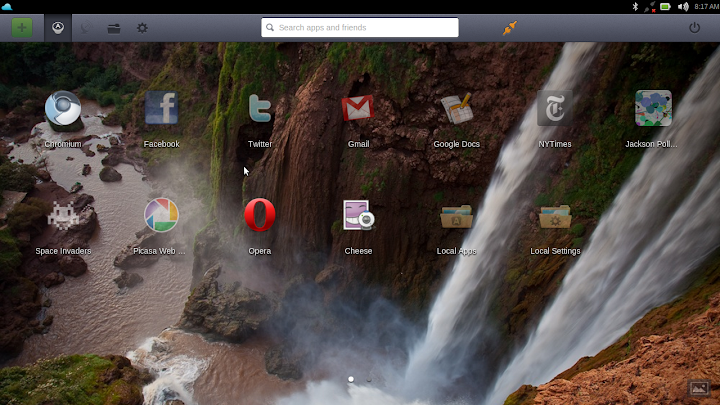Launch the Gmail app icon
The width and height of the screenshot is (720, 405).
358,108
